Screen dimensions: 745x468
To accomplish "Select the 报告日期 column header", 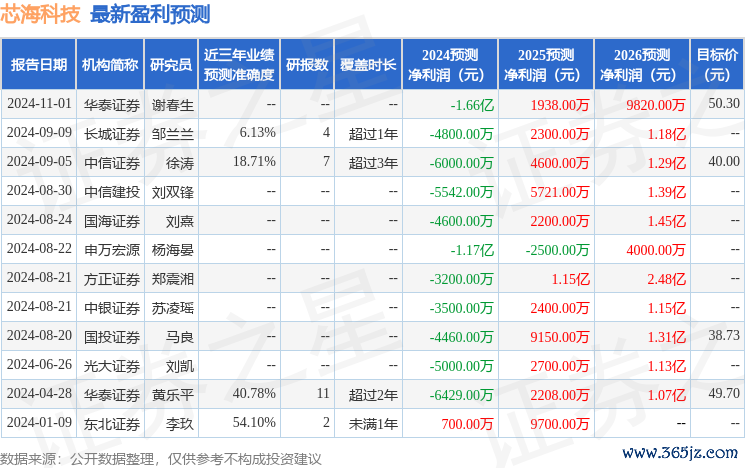I will point(38,64).
